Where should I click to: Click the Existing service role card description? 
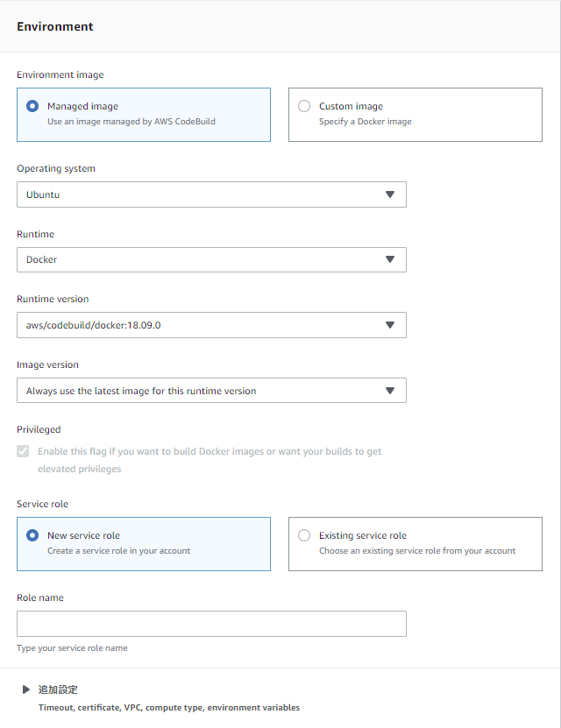click(x=416, y=551)
